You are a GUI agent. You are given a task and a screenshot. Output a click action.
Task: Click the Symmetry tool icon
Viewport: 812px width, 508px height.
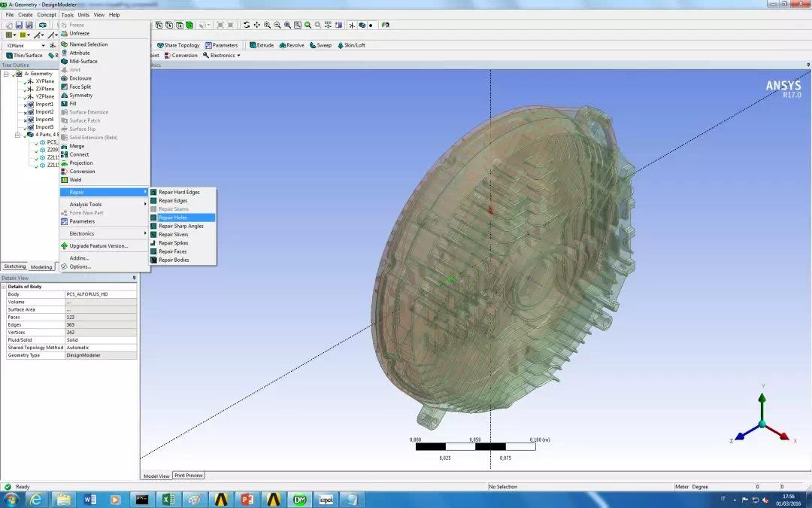[x=64, y=96]
